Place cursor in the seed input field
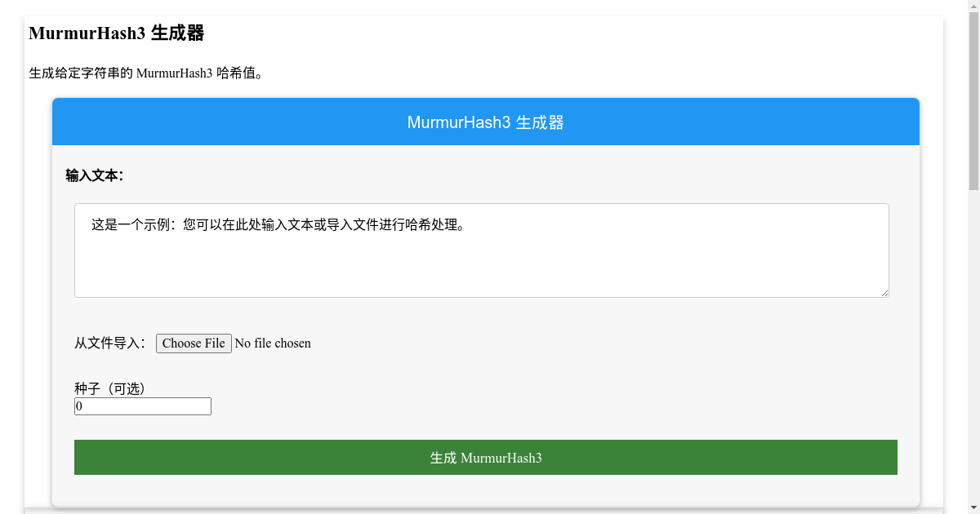980x514 pixels. [x=142, y=405]
